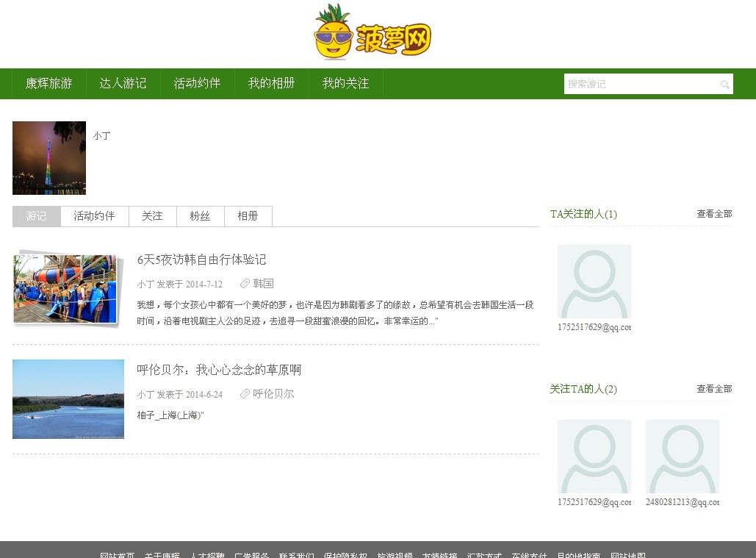
Task: Go to 达人游记 in navigation bar
Action: [x=123, y=84]
